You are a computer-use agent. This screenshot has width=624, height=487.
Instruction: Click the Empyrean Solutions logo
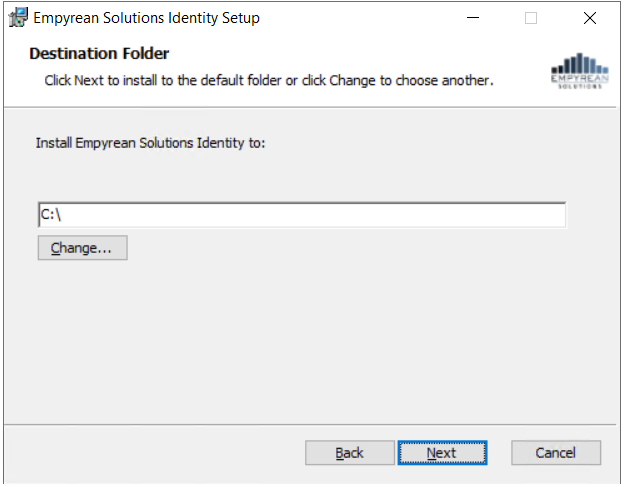click(x=579, y=71)
